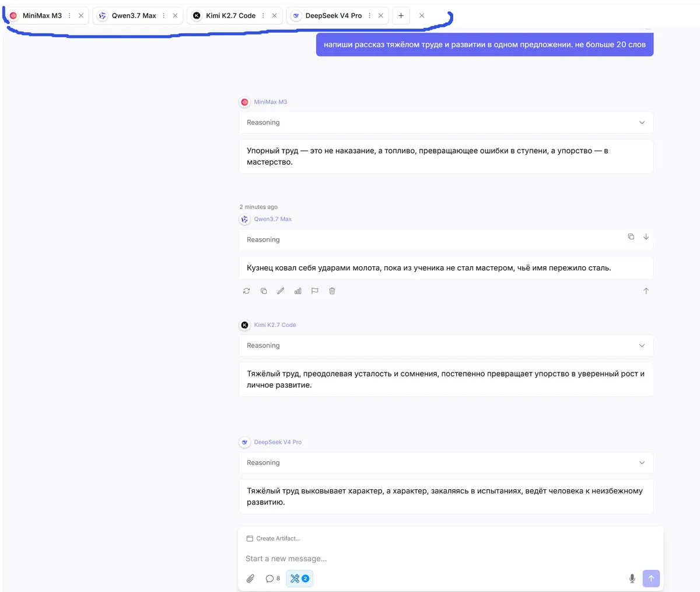The image size is (700, 592).
Task: Click Create Artifact button
Action: (273, 538)
